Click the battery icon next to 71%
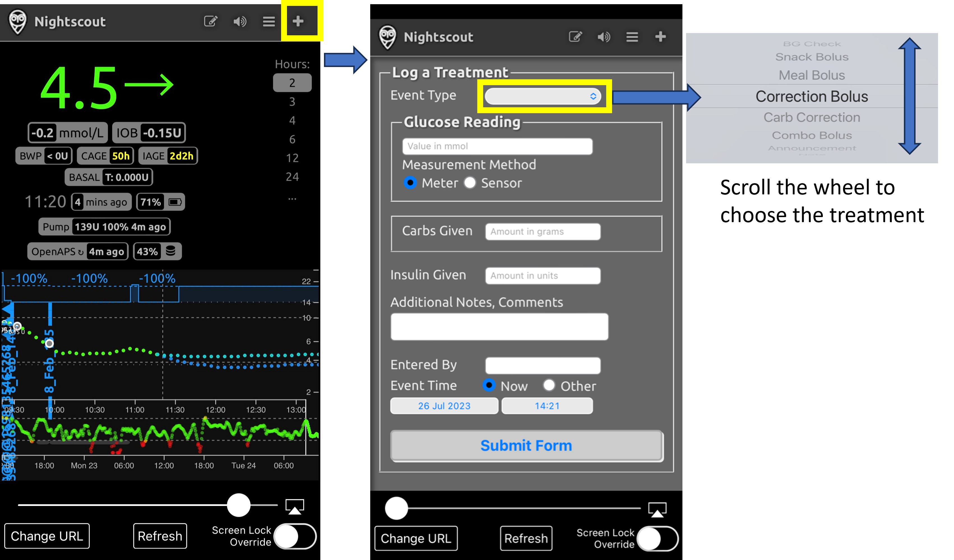The width and height of the screenshot is (954, 560). [175, 202]
